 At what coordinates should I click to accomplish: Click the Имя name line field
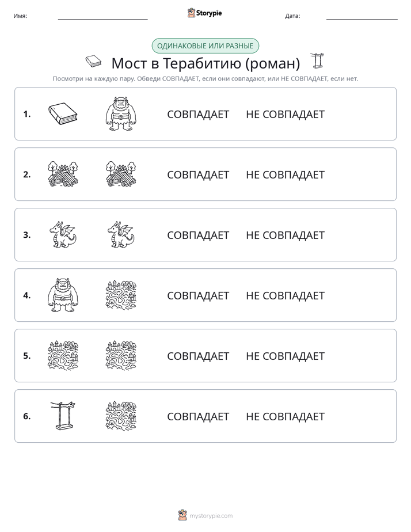coord(102,16)
